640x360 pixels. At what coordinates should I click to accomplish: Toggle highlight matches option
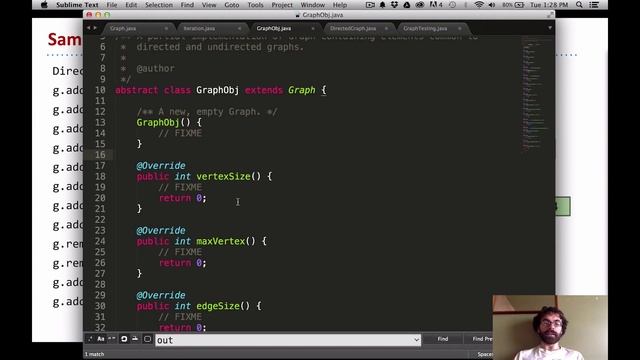147,339
